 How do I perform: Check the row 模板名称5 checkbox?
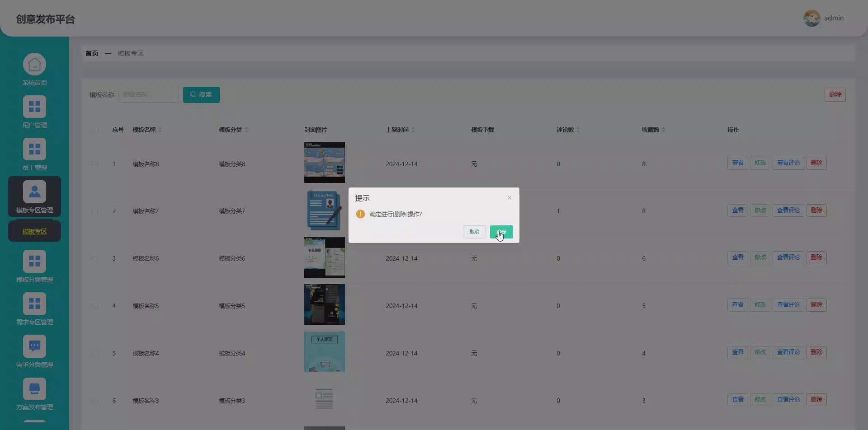95,306
